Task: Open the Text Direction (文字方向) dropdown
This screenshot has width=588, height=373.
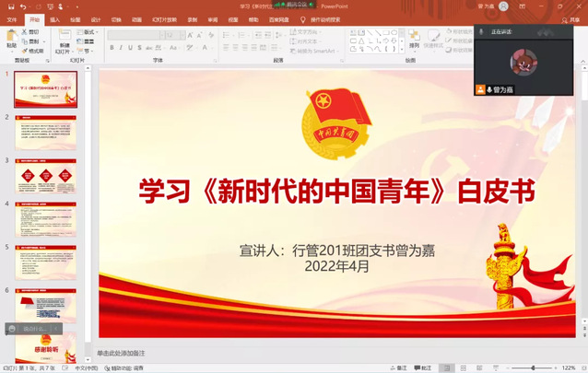Action: [x=305, y=32]
